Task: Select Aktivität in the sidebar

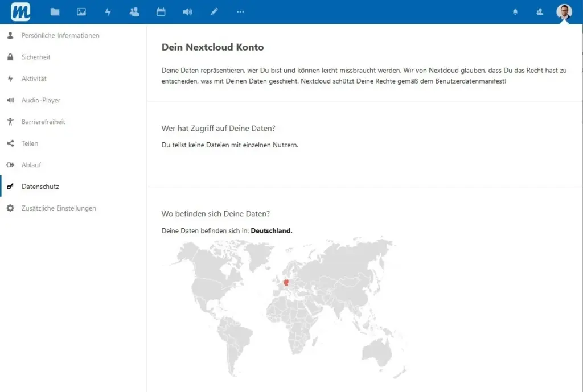Action: point(34,79)
